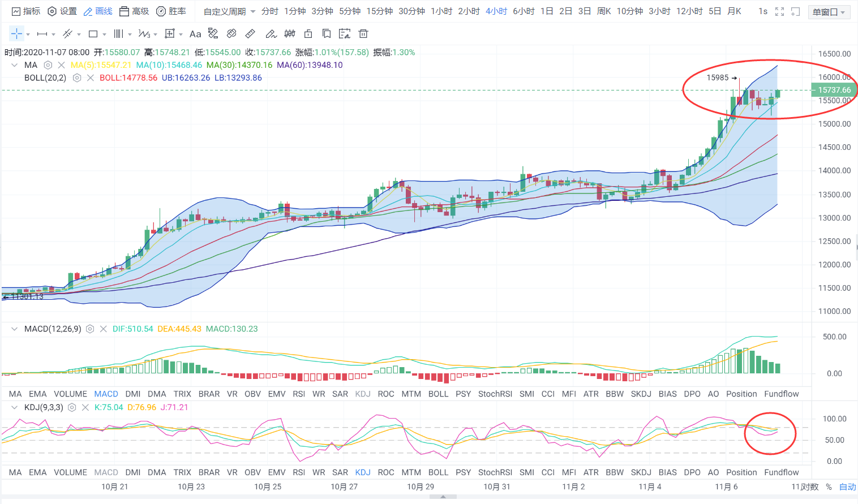Viewport: 858px width, 504px height.
Task: Click the Aa text annotation tool
Action: [x=195, y=34]
